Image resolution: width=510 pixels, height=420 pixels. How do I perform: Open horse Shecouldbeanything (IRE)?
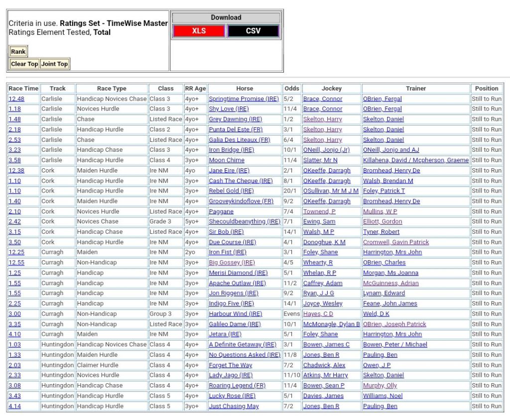[244, 221]
